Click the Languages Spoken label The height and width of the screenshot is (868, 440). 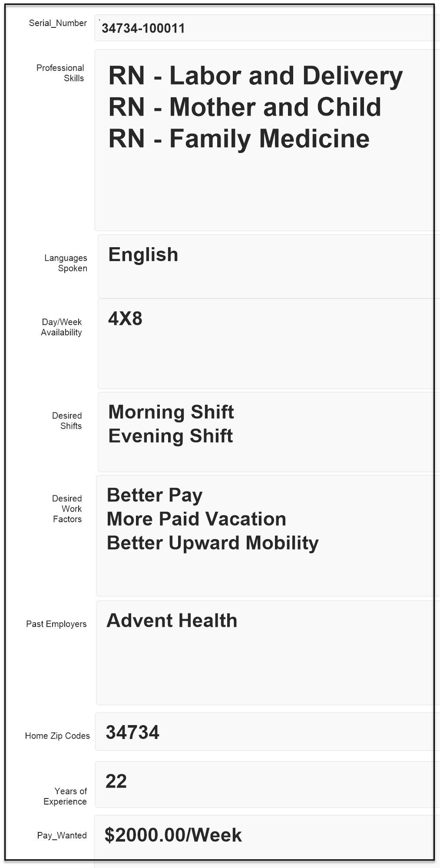66,263
